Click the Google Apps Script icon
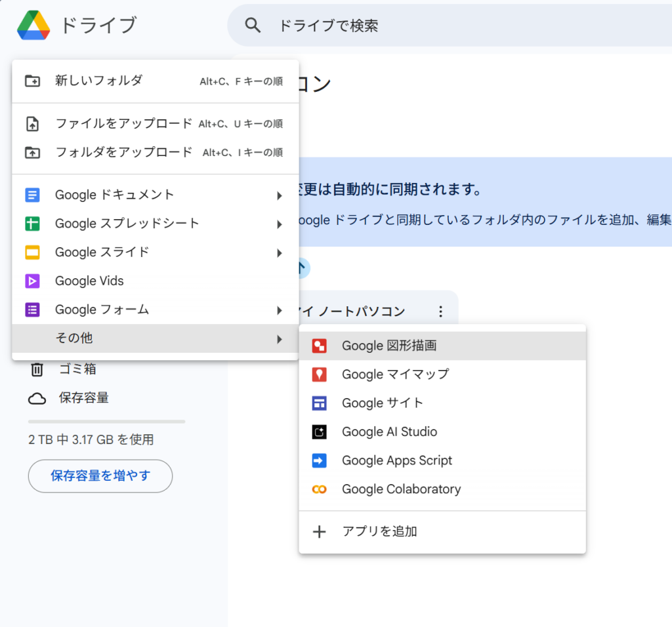 pyautogui.click(x=319, y=461)
